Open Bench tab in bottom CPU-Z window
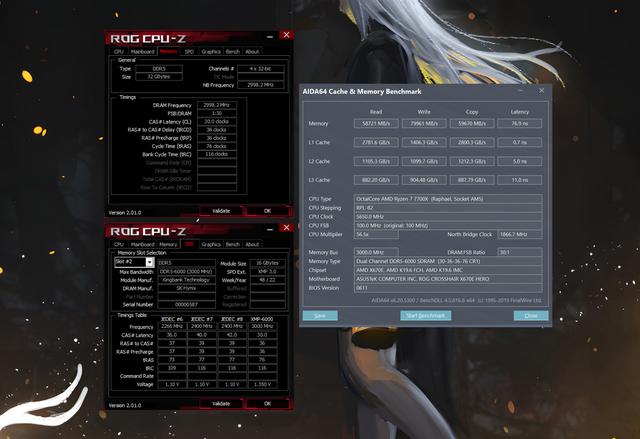640x439 pixels. point(233,244)
